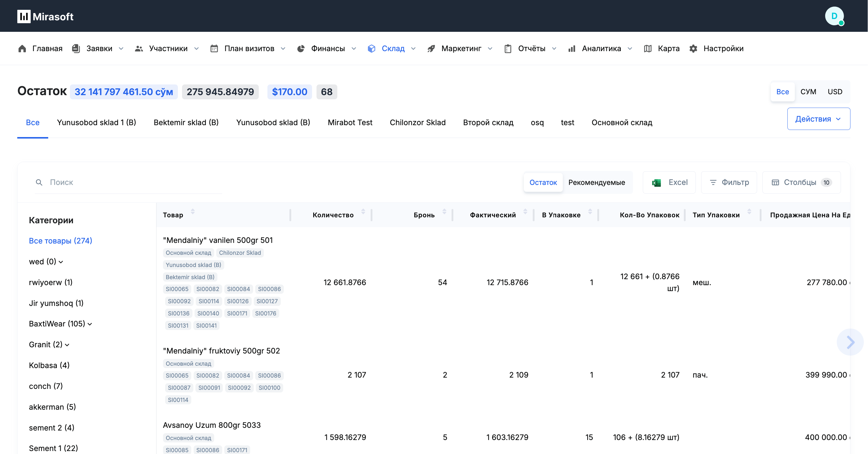The height and width of the screenshot is (454, 868).
Task: Click the Mirasoft logo icon
Action: pos(23,16)
